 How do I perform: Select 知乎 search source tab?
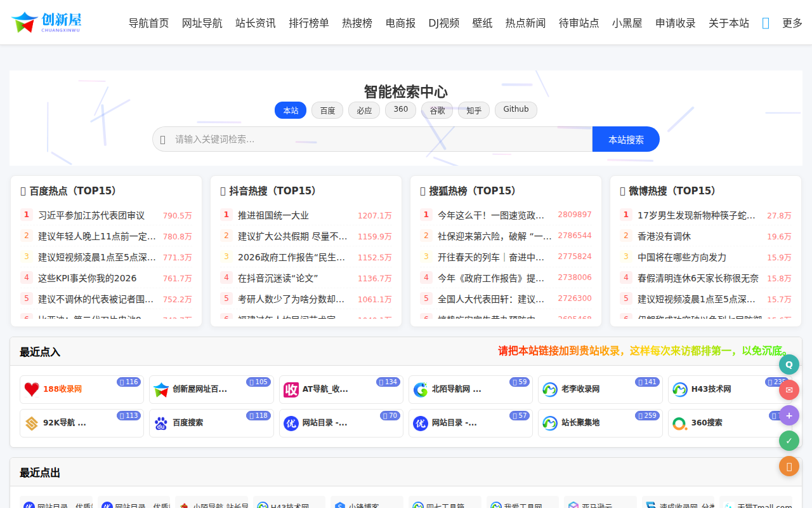click(473, 110)
